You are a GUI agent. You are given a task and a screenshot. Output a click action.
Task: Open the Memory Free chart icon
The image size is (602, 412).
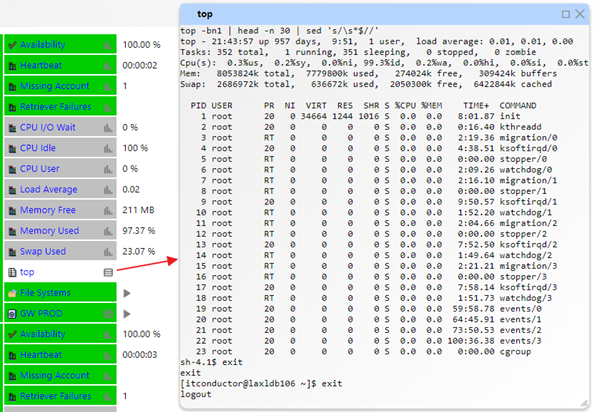107,210
